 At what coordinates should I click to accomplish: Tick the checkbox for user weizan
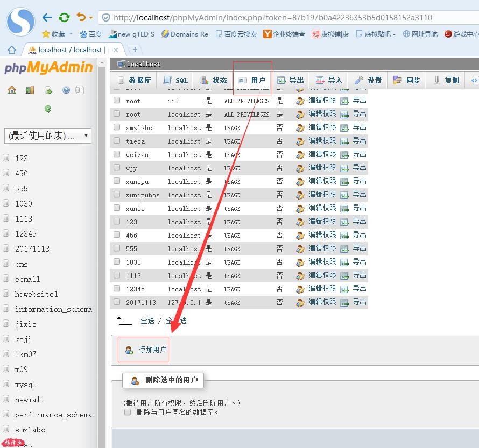tap(117, 154)
